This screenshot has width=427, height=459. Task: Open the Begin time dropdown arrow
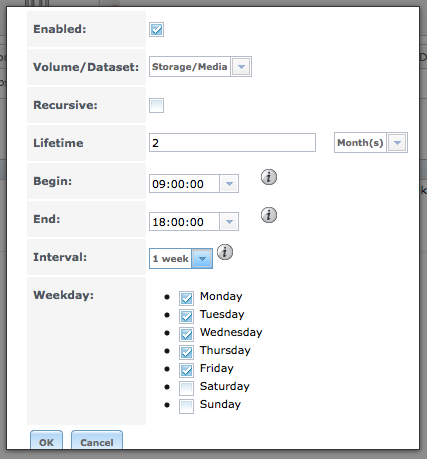tap(229, 184)
